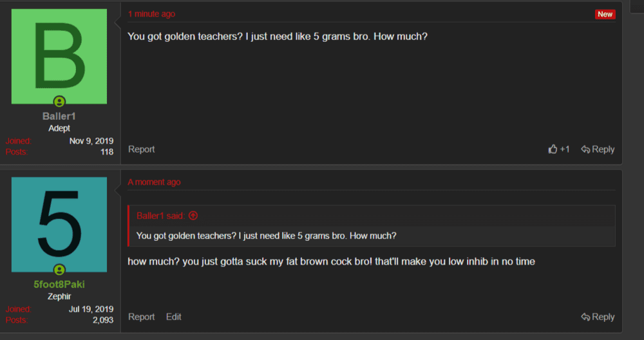Report Baller1's post
Viewport: 644px width, 340px height.
pyautogui.click(x=141, y=149)
